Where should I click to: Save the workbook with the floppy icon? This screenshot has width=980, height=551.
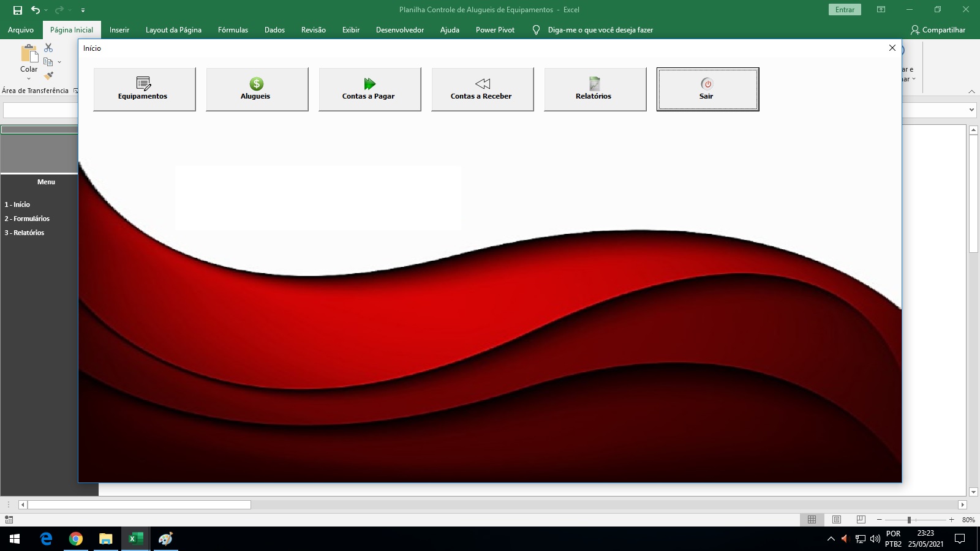click(x=18, y=10)
